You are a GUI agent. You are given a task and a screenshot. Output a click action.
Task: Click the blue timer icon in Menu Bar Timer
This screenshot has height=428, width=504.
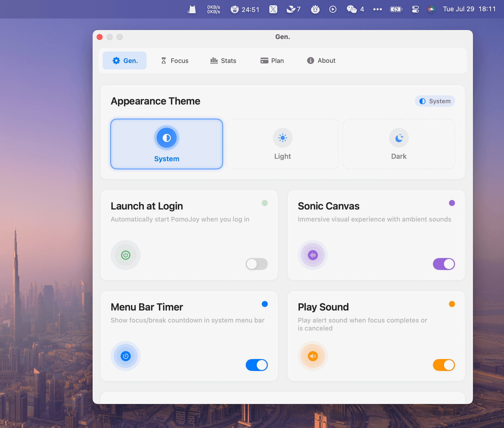point(126,356)
